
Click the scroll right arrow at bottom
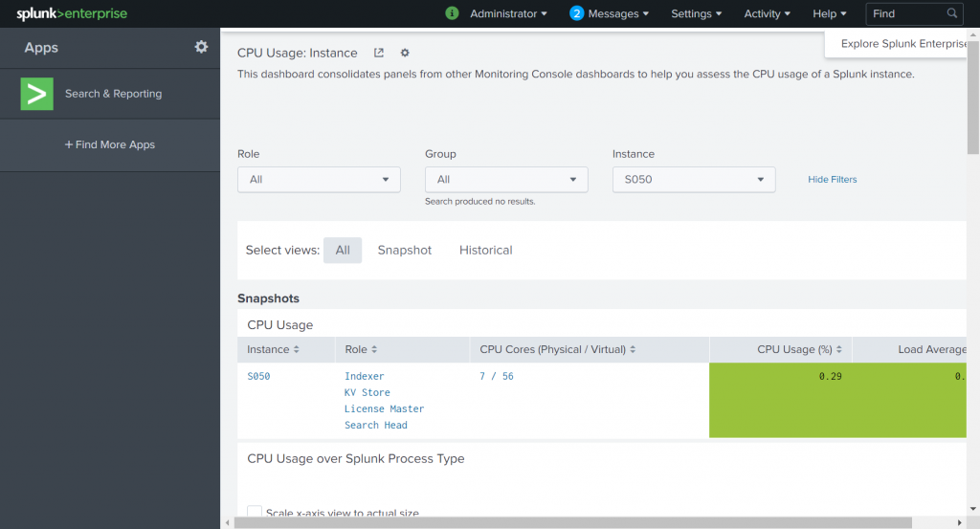click(959, 522)
